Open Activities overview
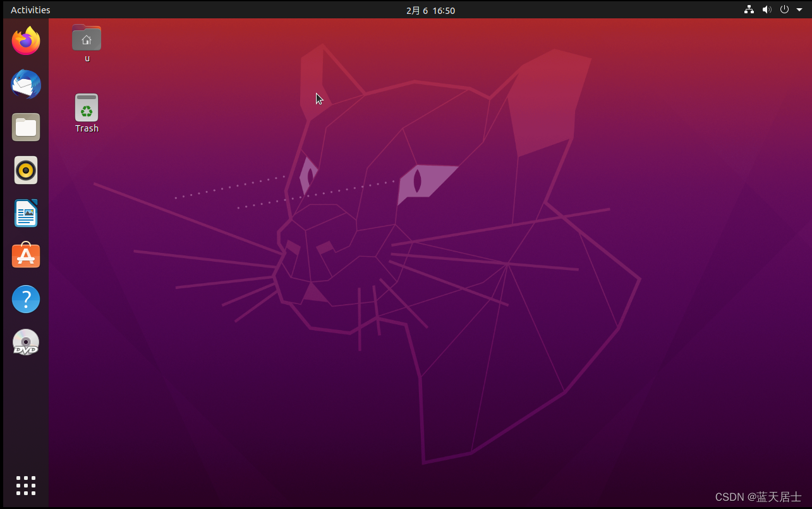The width and height of the screenshot is (812, 509). point(30,9)
